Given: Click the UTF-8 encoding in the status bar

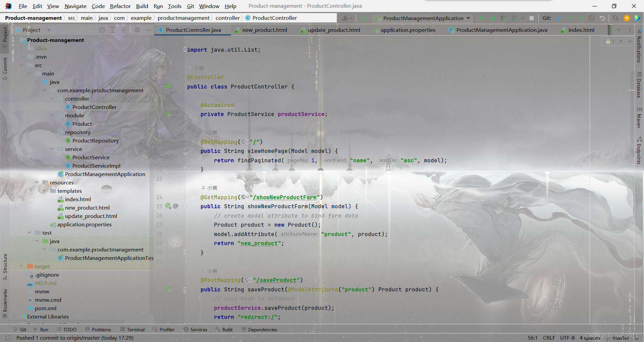Looking at the screenshot, I should (567, 338).
